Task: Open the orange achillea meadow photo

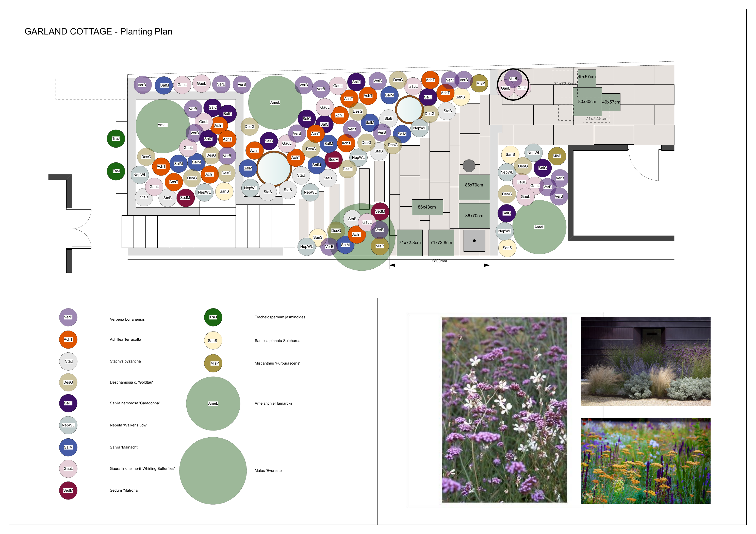Action: [x=645, y=461]
